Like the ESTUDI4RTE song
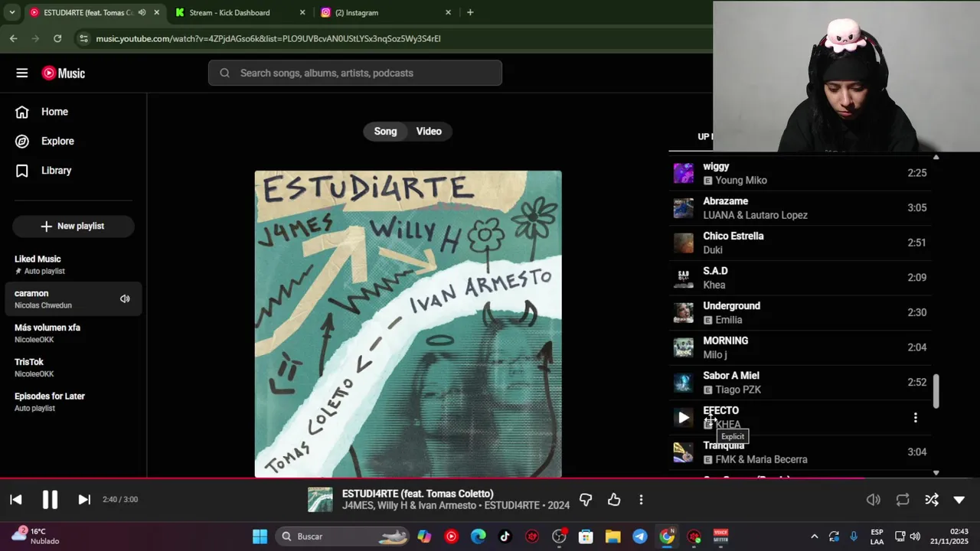This screenshot has width=980, height=551. pos(614,500)
